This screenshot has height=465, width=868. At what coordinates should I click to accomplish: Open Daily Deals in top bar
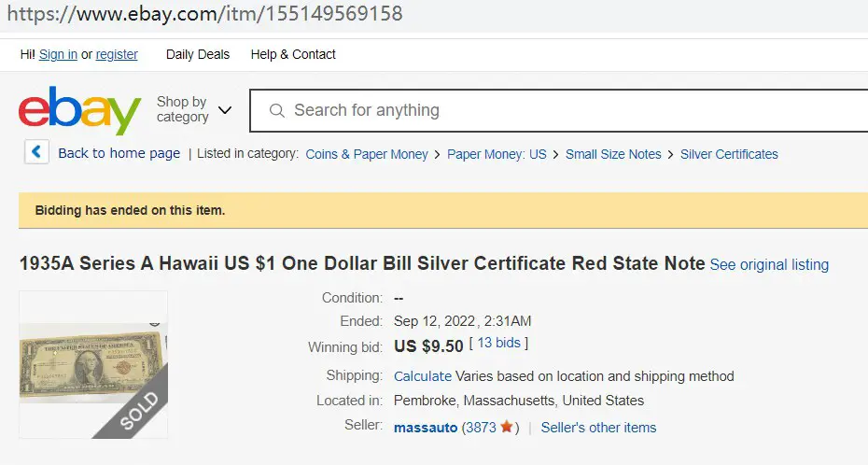(198, 54)
